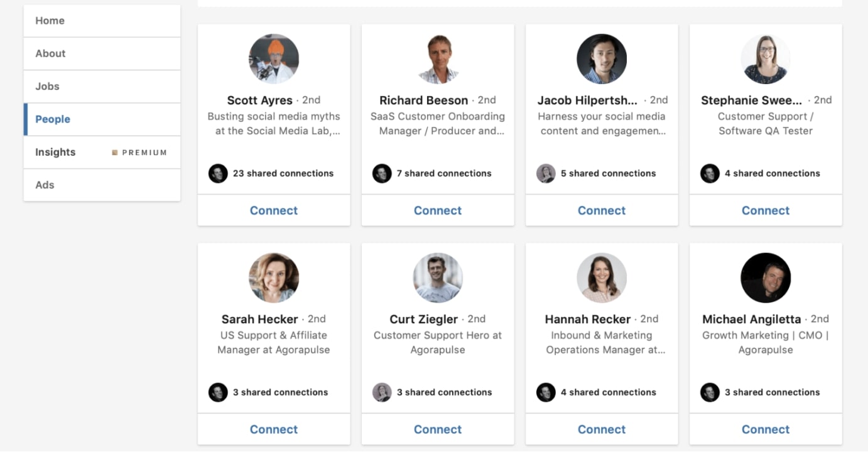This screenshot has height=452, width=868.
Task: Connect with Scott Ayres
Action: pyautogui.click(x=274, y=210)
